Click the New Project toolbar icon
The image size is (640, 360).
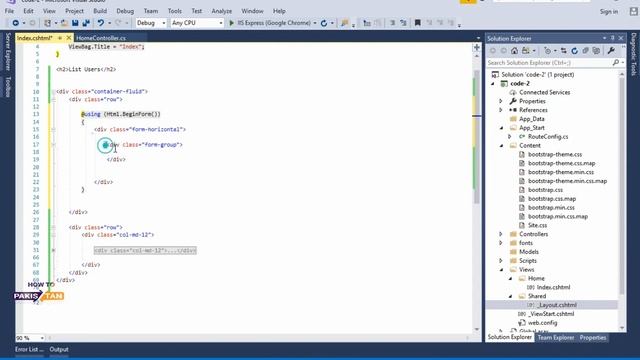point(47,23)
